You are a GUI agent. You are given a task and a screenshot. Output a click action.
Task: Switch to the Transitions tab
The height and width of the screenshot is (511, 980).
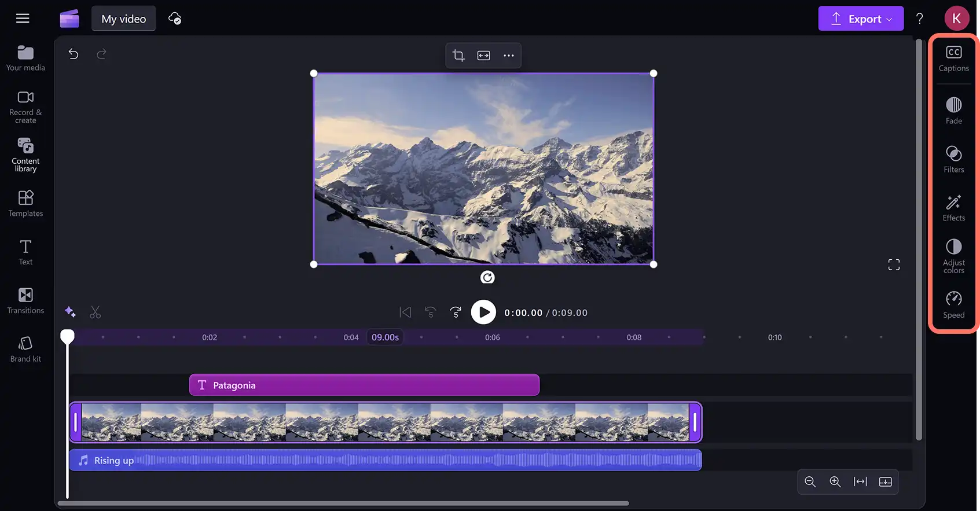tap(25, 301)
